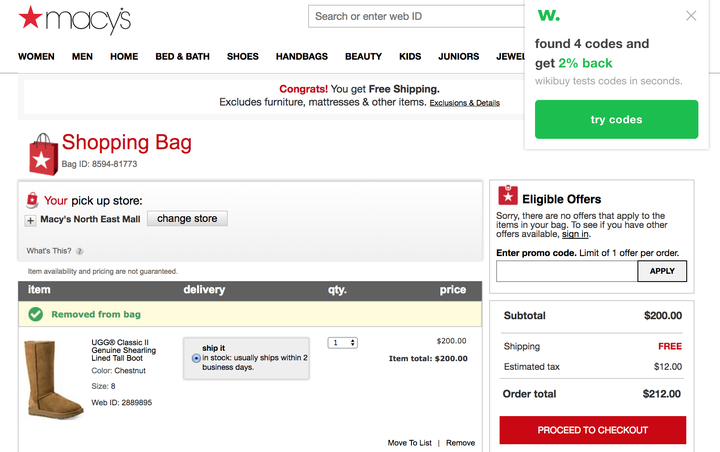720x452 pixels.
Task: Open the What's This help icon
Action: tap(79, 251)
